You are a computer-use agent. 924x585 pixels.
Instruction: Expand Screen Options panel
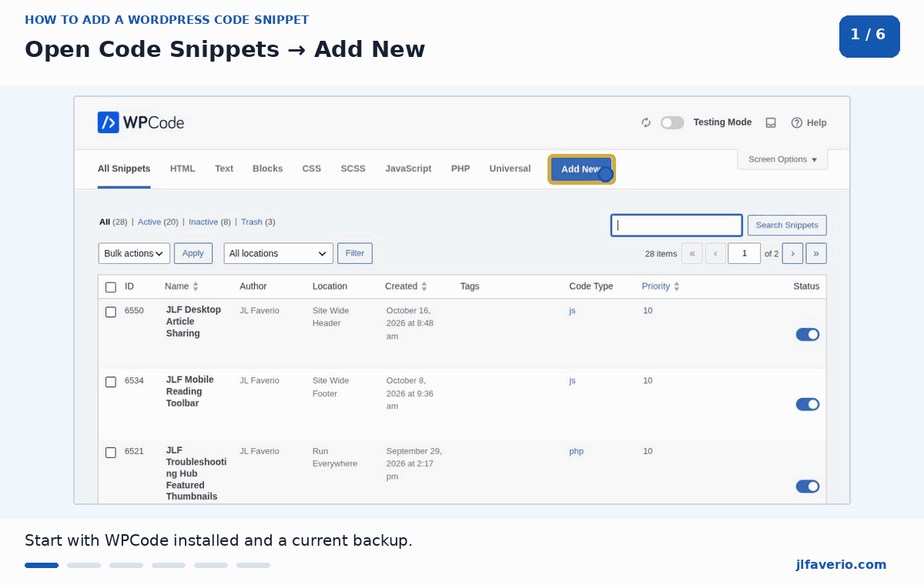click(782, 159)
